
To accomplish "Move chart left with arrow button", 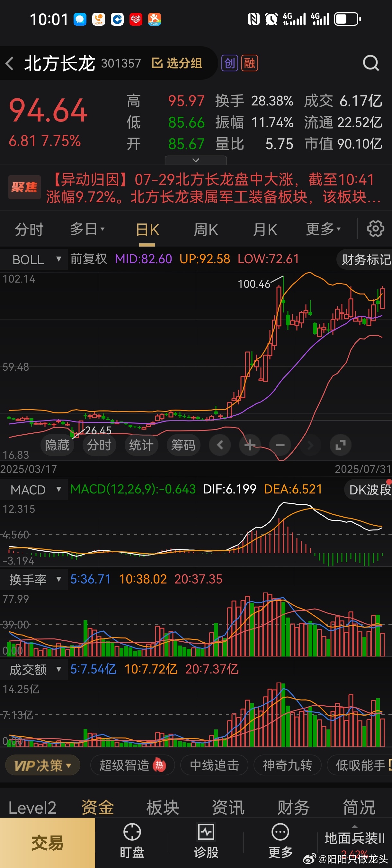I will (x=220, y=445).
